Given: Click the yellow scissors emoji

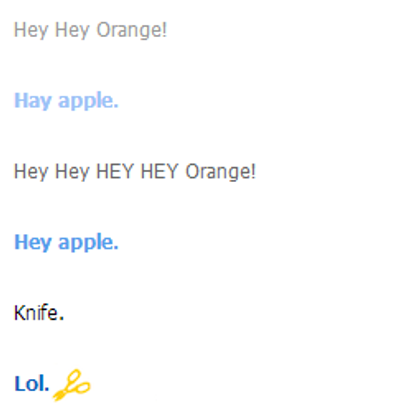Looking at the screenshot, I should pyautogui.click(x=72, y=385).
